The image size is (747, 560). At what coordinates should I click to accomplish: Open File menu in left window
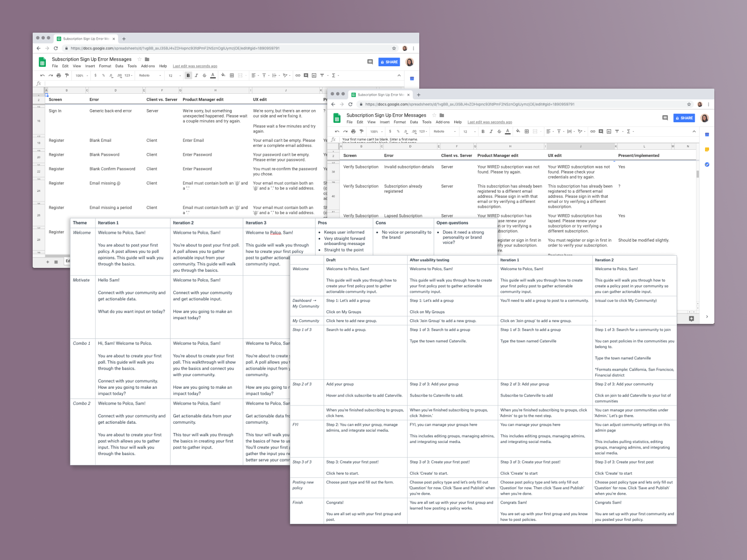55,66
